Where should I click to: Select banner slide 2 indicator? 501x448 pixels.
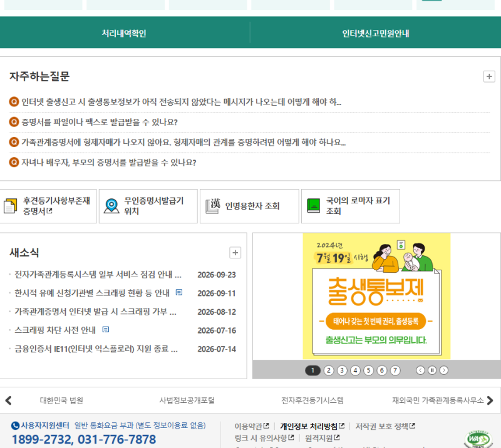pos(329,370)
